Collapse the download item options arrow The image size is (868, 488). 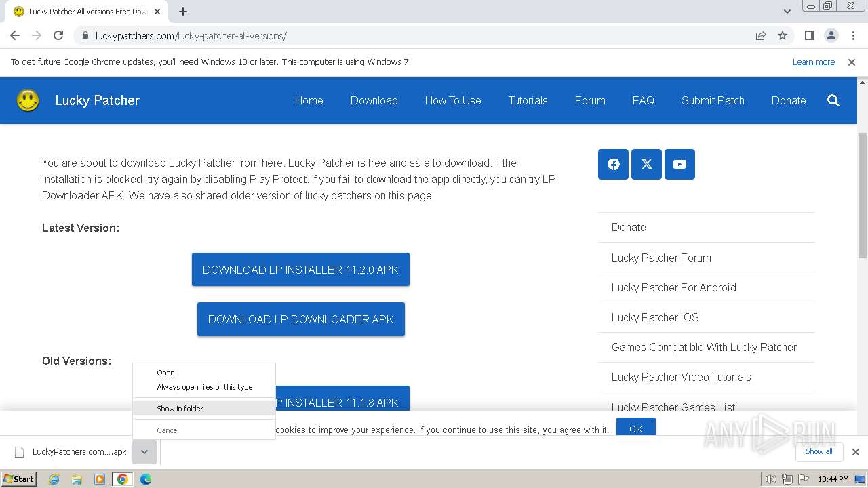[144, 452]
